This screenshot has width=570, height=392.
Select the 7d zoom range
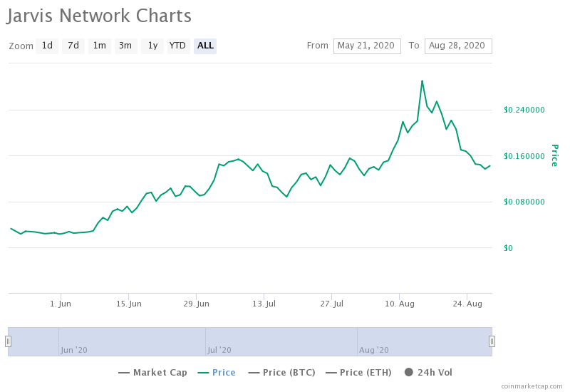click(73, 46)
